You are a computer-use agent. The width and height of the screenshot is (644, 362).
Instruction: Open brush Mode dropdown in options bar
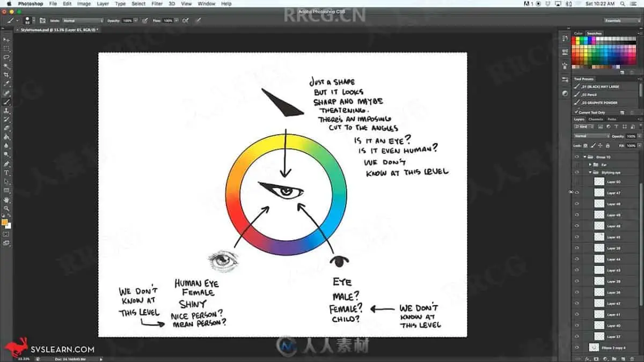pos(83,20)
